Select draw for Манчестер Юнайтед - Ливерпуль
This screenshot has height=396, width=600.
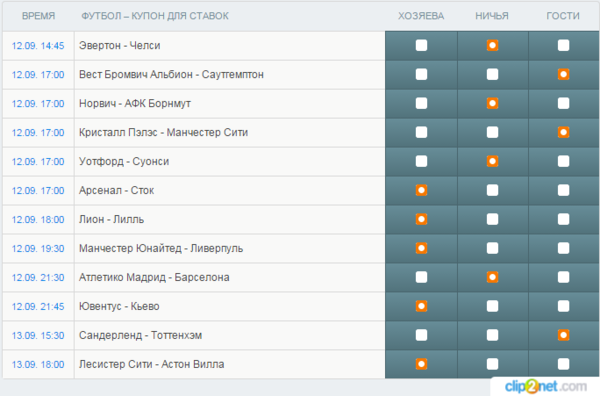492,248
